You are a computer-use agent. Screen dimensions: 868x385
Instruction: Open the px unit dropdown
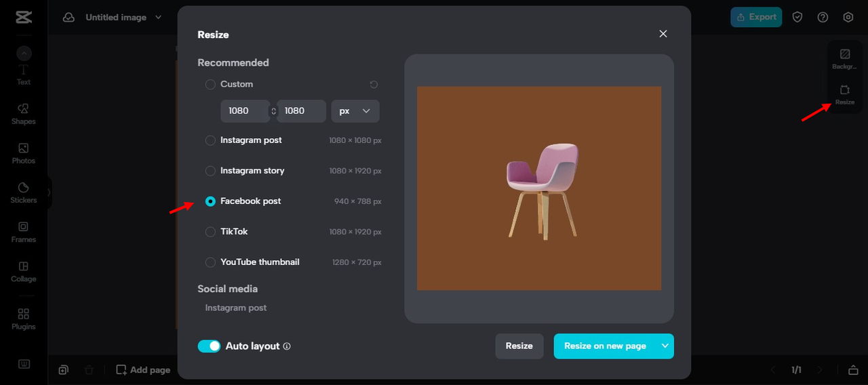[355, 111]
